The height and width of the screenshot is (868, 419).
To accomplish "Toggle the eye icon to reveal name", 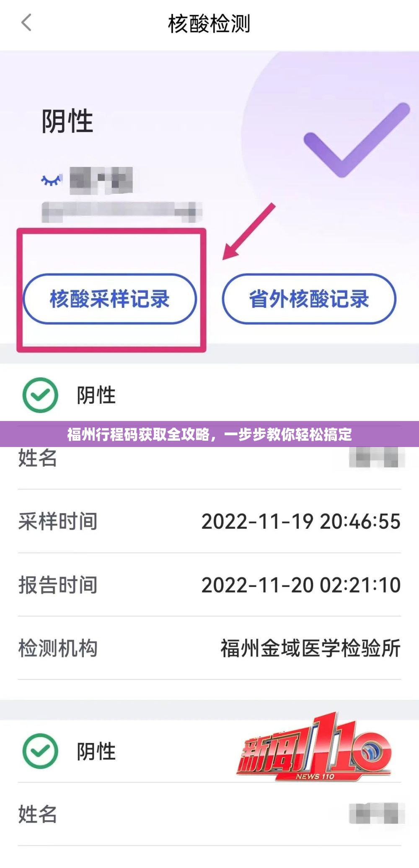I will 52,180.
